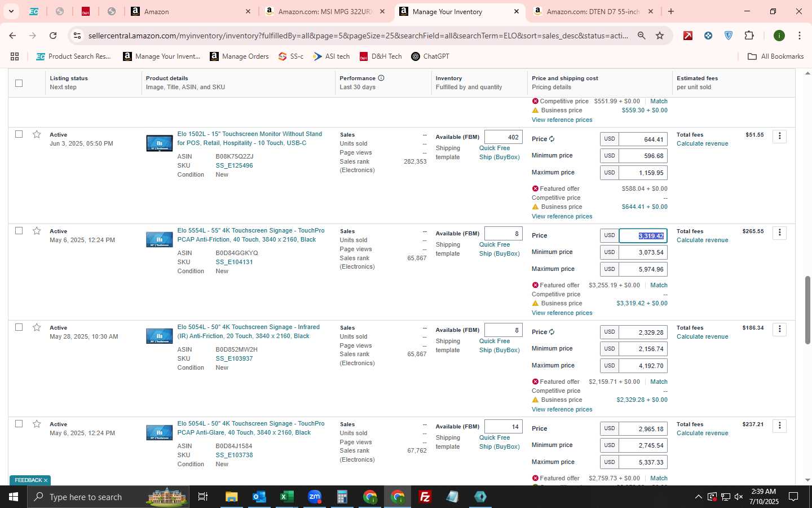Open the ChatGPT bookmark
Viewport: 812px width, 508px height.
[430, 56]
